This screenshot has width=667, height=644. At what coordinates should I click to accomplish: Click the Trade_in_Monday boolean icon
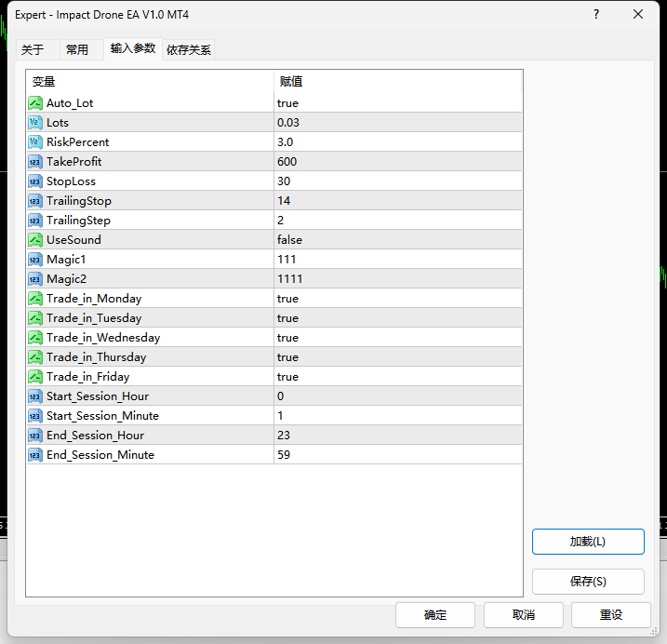click(x=35, y=299)
